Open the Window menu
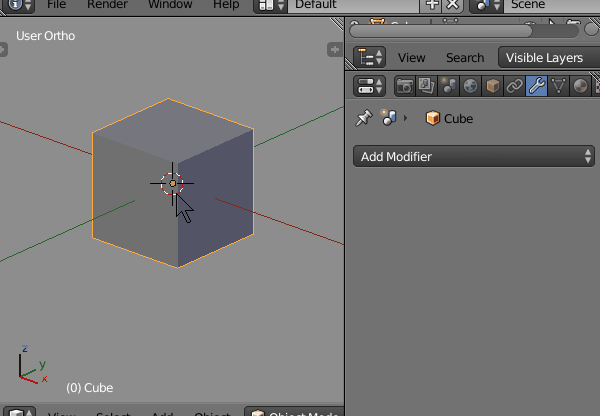 170,5
